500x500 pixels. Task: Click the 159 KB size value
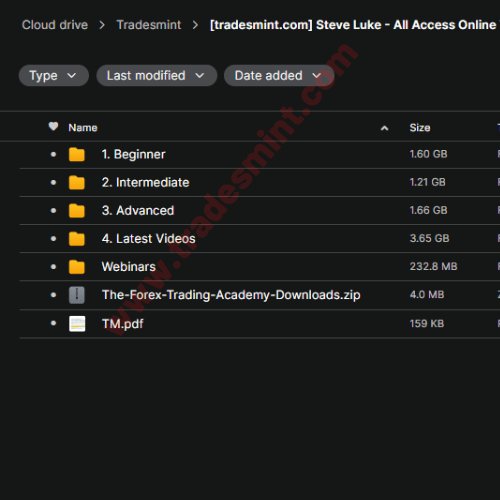(427, 323)
